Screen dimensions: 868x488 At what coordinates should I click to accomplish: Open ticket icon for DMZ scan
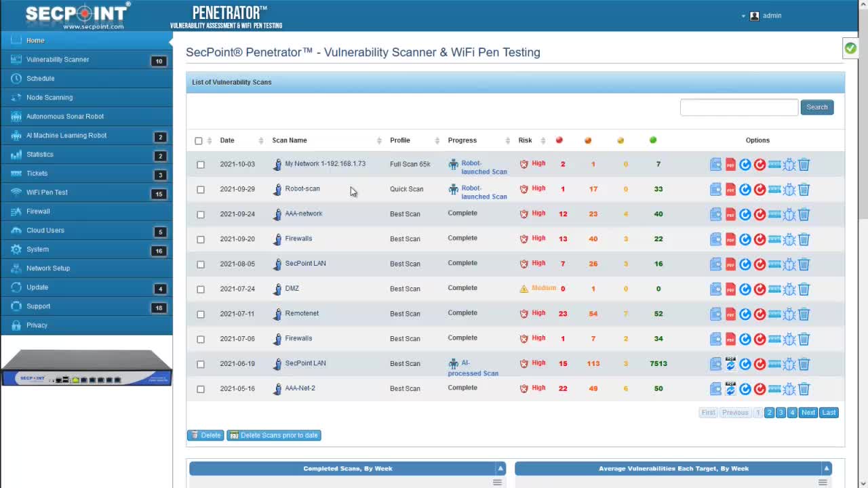point(774,289)
